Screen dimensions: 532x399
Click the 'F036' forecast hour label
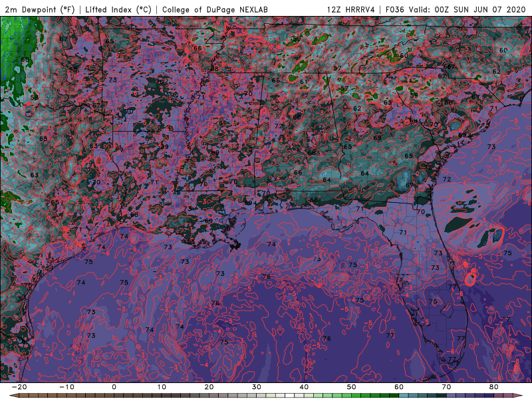coord(395,9)
